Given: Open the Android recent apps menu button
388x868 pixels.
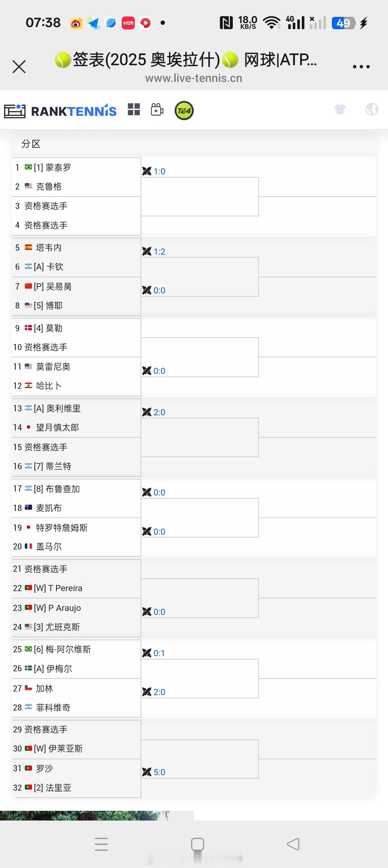Looking at the screenshot, I should pos(101,844).
